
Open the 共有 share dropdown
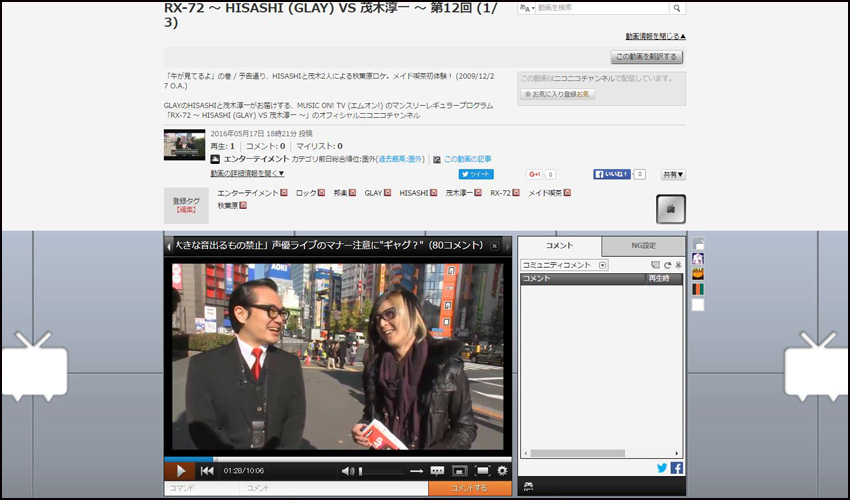pyautogui.click(x=673, y=175)
